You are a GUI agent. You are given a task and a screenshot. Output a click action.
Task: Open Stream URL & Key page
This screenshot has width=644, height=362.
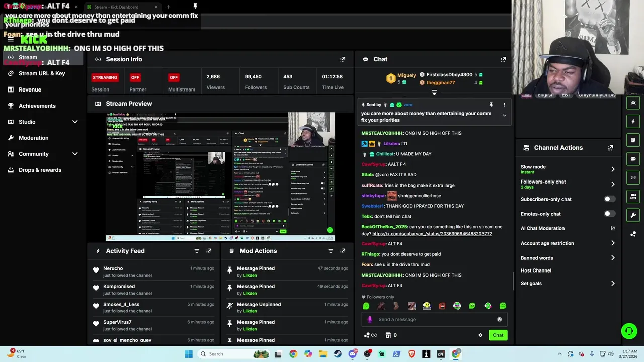pos(42,73)
